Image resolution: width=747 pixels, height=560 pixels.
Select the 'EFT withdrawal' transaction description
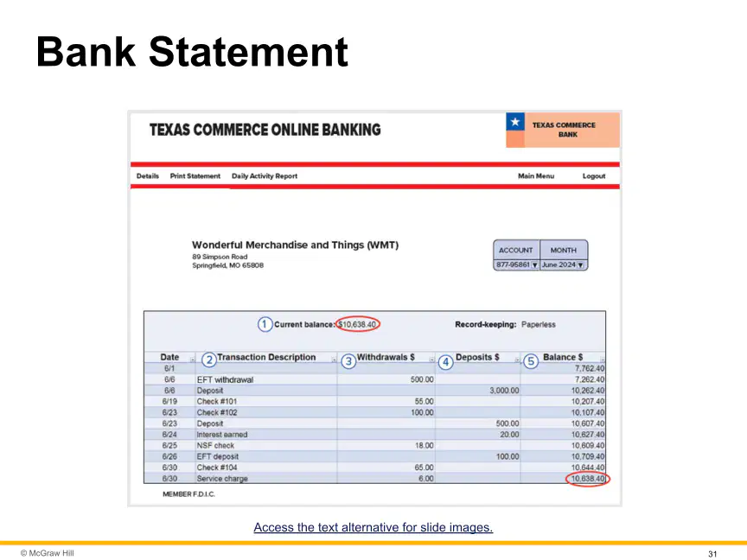[x=225, y=379]
